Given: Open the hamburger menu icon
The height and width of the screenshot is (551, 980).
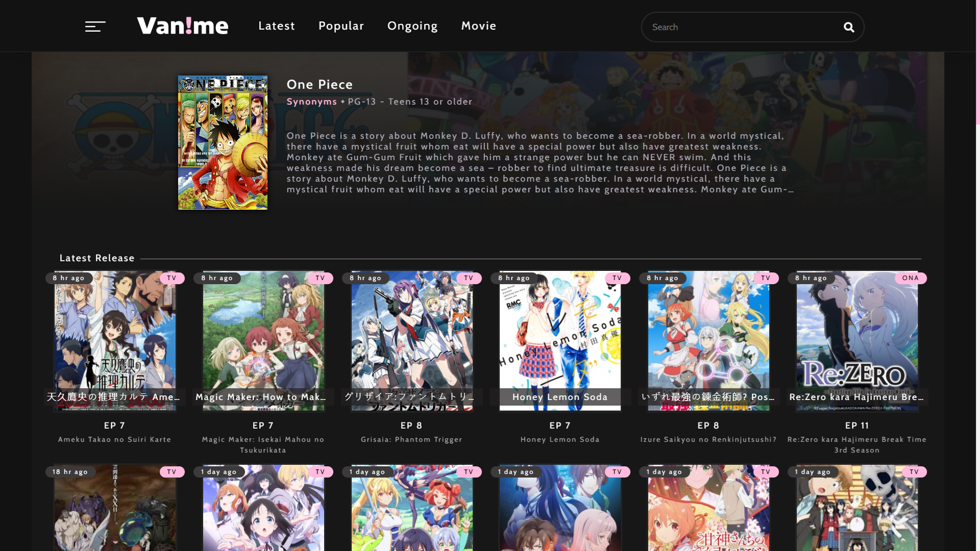Looking at the screenshot, I should tap(95, 27).
